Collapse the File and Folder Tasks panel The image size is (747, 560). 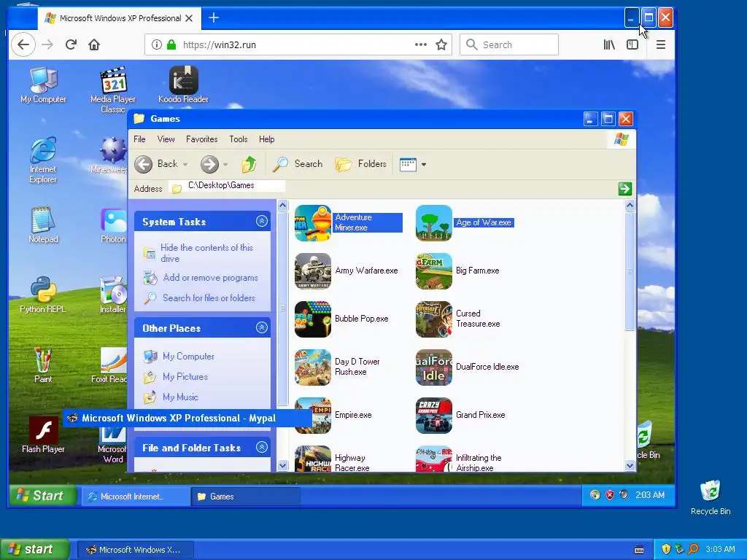262,447
